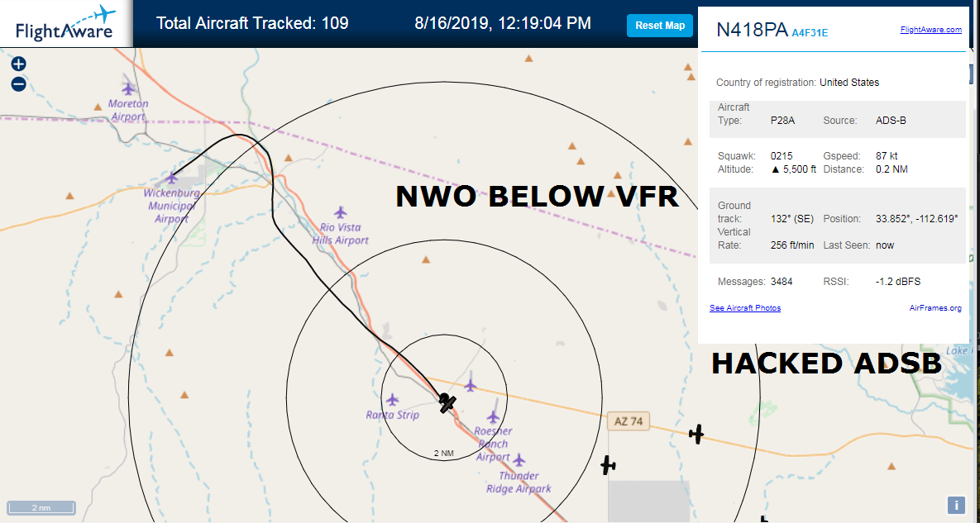Zoom in with the plus button
Viewport: 980px width, 523px height.
(19, 64)
